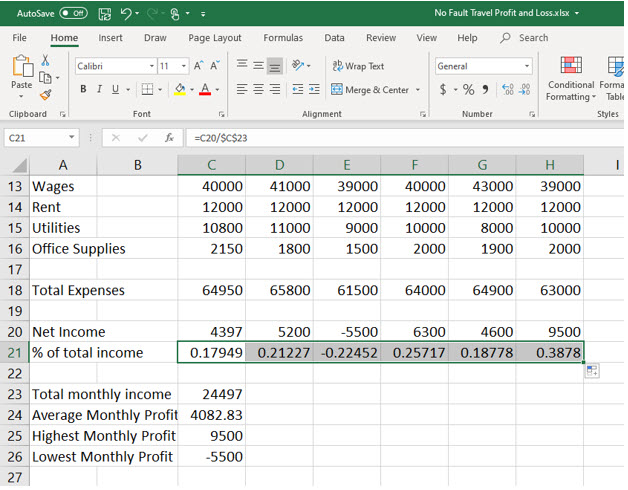Click the Center alignment icon
Screen dimensions: 628x490
coord(258,89)
